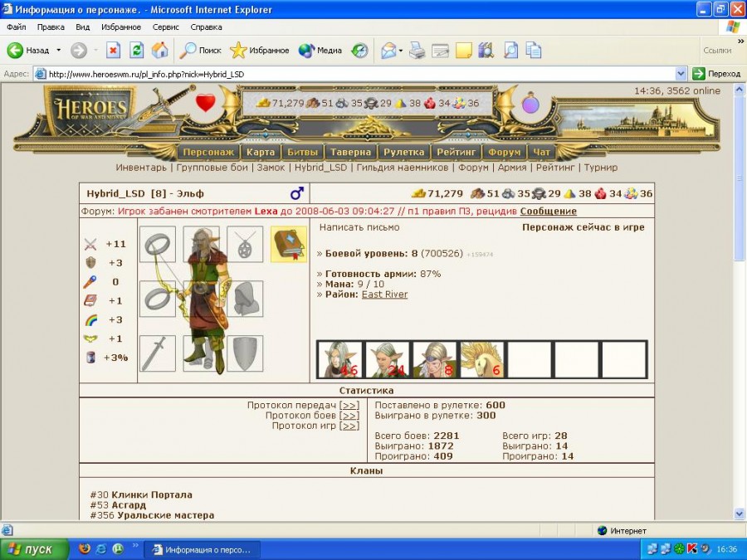Click the page scrollbar down arrow

click(740, 514)
